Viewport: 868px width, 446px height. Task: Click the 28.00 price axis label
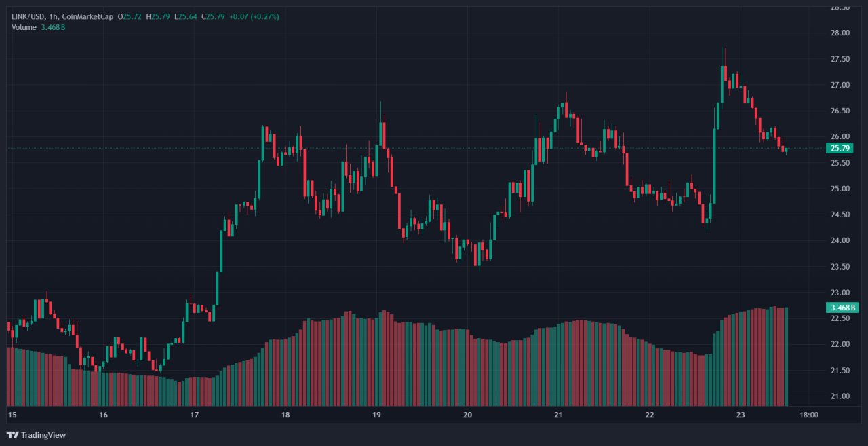click(x=840, y=33)
